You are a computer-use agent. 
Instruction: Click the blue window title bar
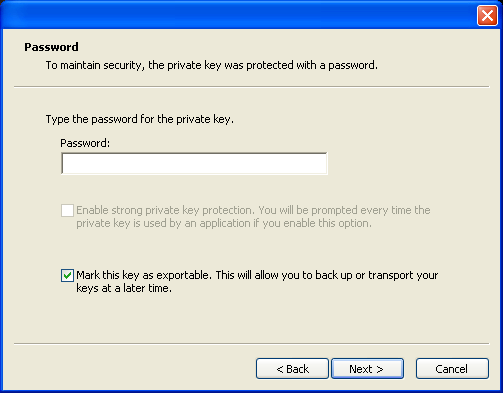[238, 15]
